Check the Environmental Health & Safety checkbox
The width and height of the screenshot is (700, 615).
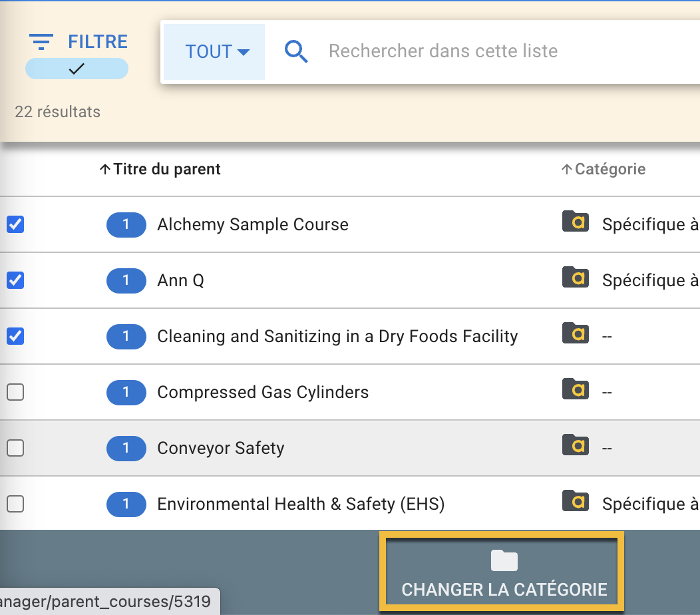point(15,504)
